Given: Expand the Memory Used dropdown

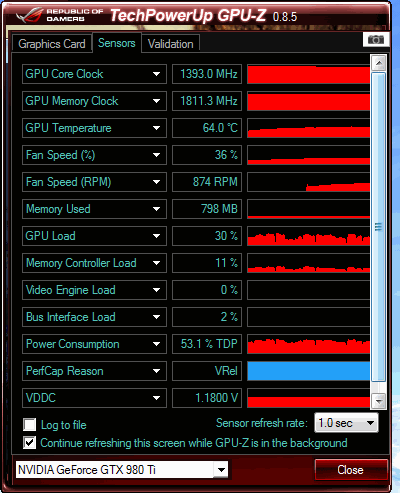Looking at the screenshot, I should (156, 209).
